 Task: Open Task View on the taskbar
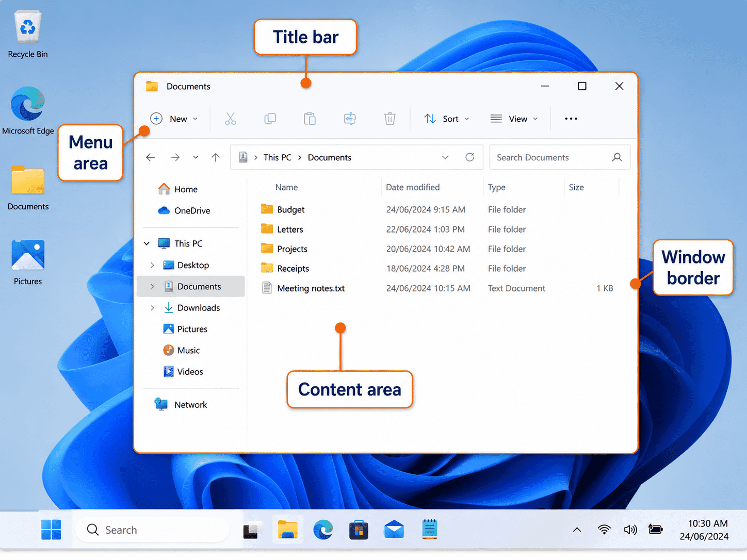(x=252, y=530)
